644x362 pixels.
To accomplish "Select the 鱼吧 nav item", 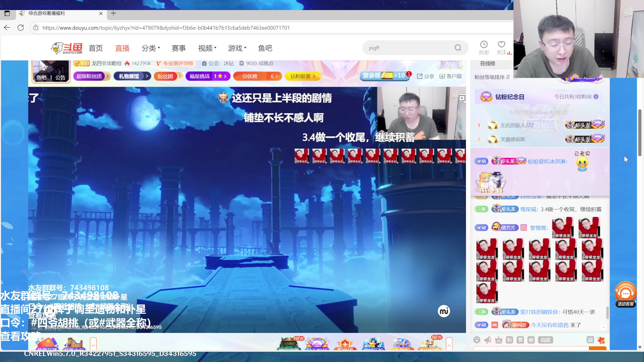I will click(x=265, y=48).
